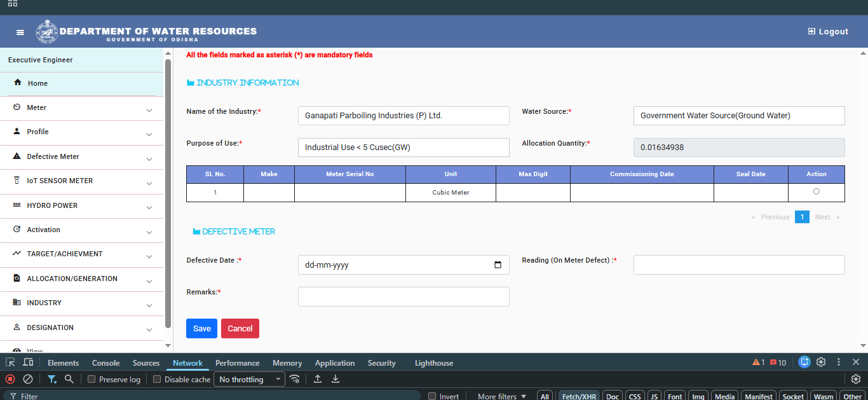Focus the Reading On Meter Defect field
The image size is (868, 400).
(x=739, y=265)
